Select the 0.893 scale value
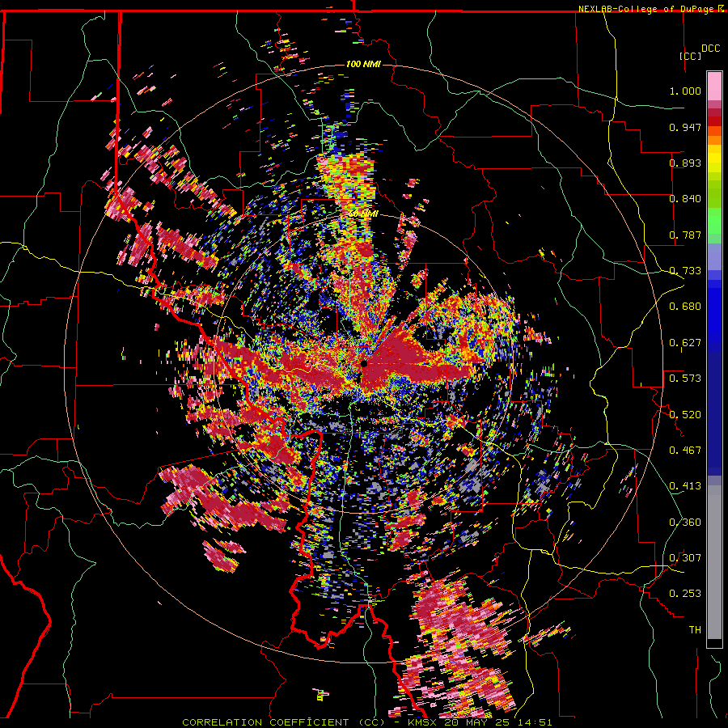The width and height of the screenshot is (728, 728). point(685,163)
